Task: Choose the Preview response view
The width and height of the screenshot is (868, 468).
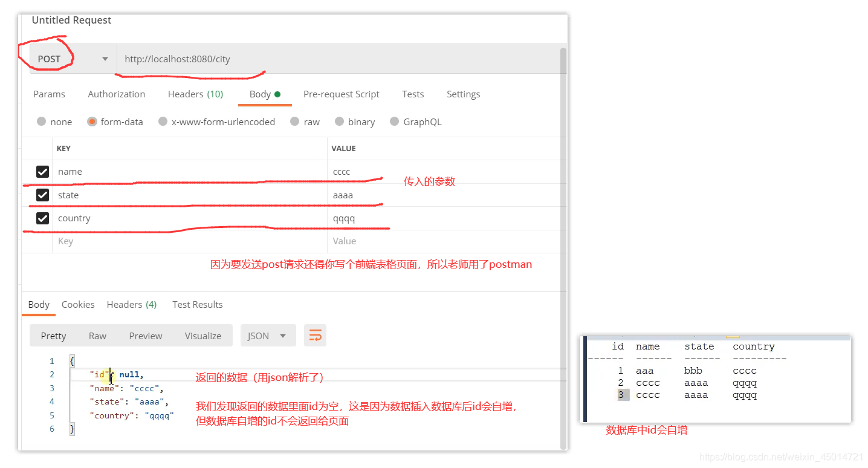Action: [146, 336]
